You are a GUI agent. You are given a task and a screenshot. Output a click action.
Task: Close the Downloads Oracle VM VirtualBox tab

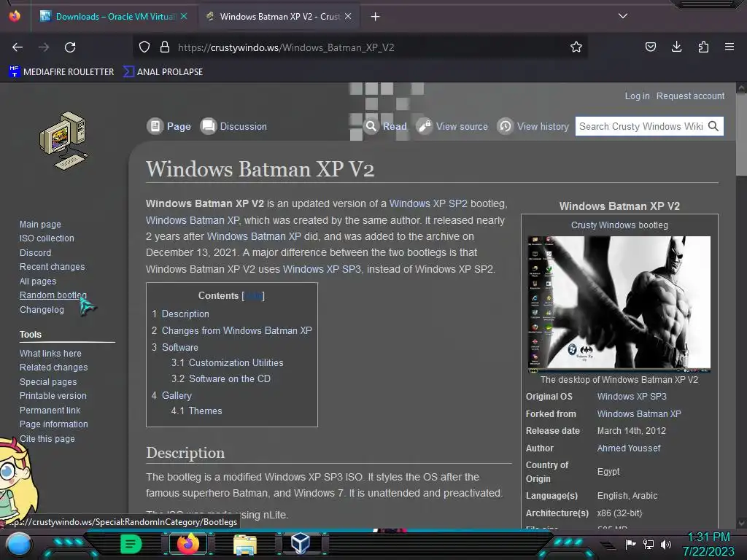(184, 16)
